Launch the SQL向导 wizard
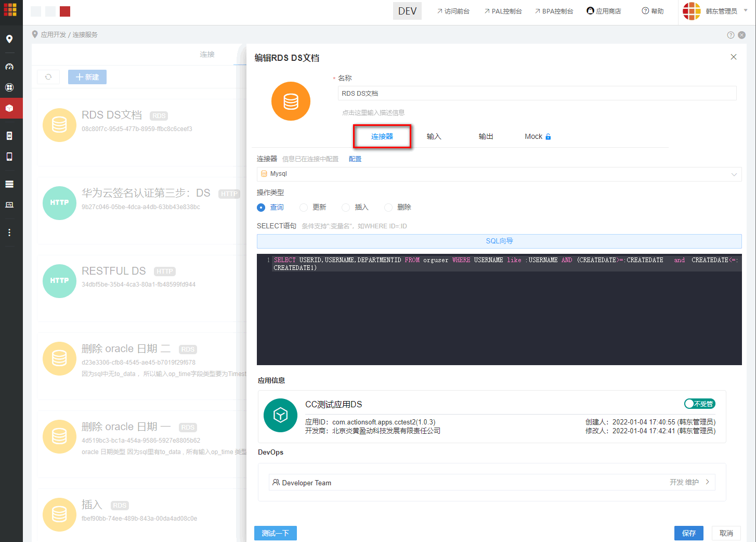Viewport: 756px width, 542px height. tap(499, 241)
